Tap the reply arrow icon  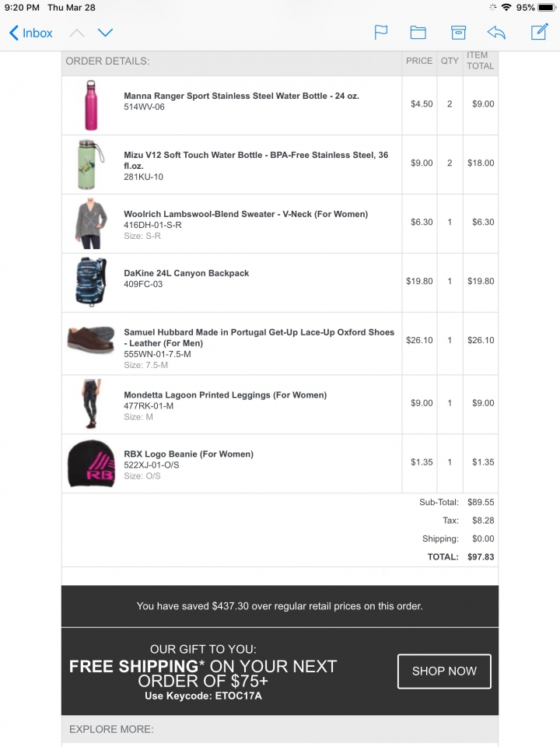pyautogui.click(x=496, y=33)
